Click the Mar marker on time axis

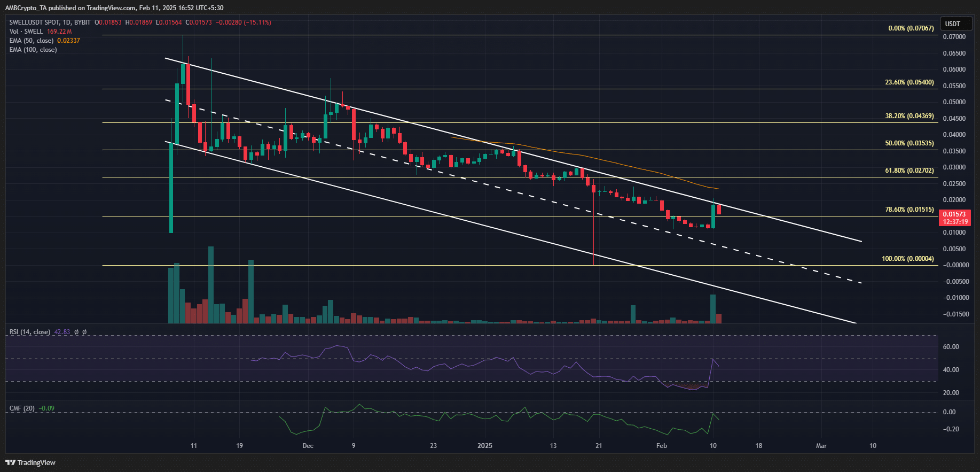[x=821, y=446]
